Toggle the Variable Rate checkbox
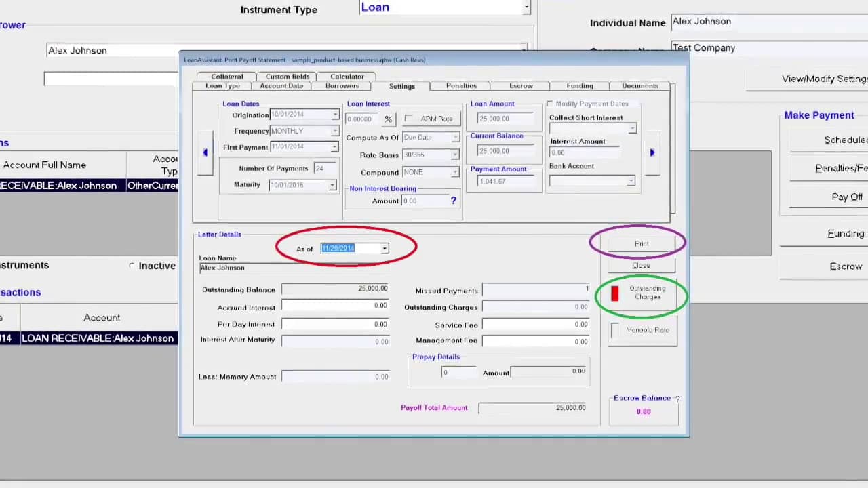The height and width of the screenshot is (488, 868). (x=616, y=330)
